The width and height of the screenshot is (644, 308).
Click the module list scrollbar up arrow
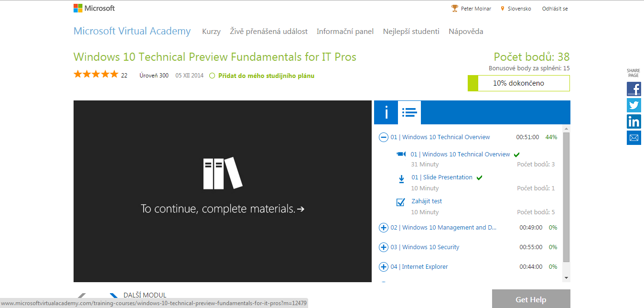click(567, 129)
